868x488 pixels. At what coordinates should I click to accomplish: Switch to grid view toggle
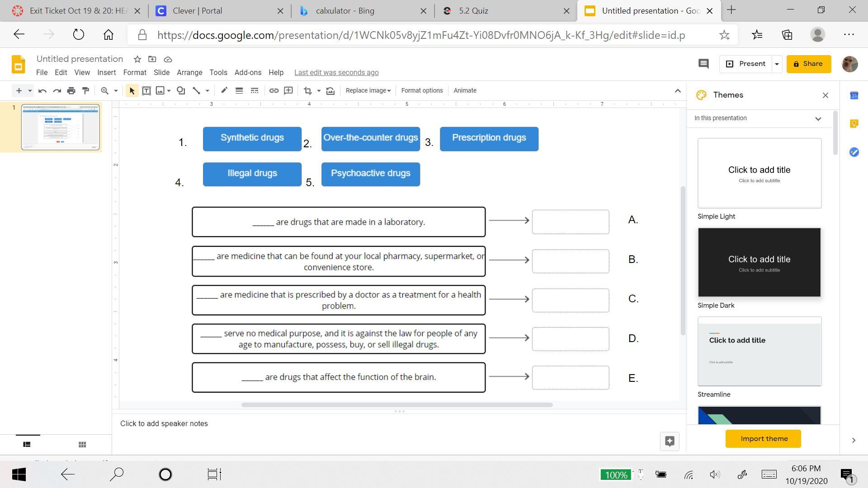(82, 445)
